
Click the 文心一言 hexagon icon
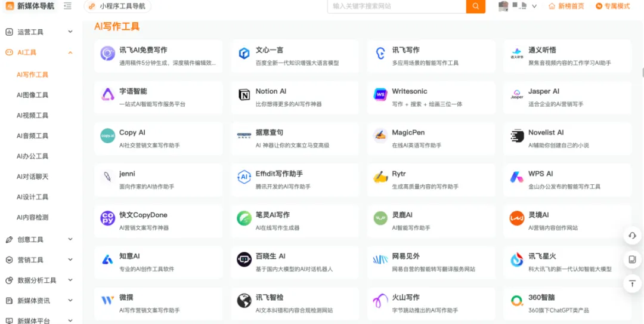(x=244, y=54)
